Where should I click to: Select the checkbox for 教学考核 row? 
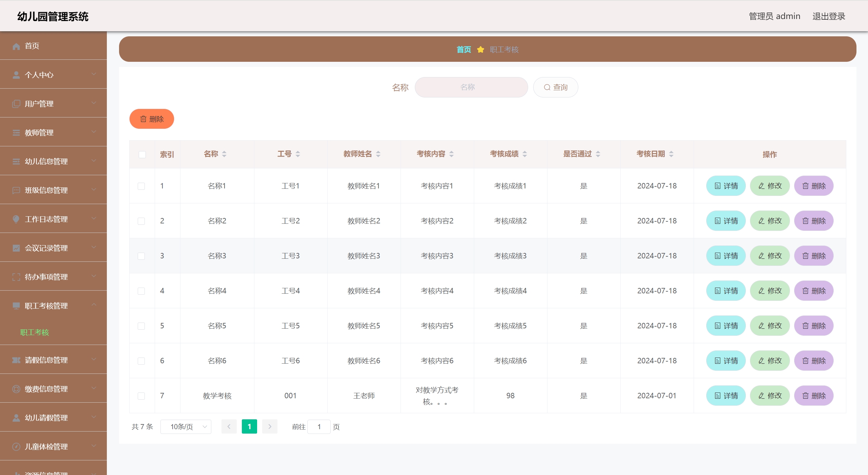pos(141,396)
